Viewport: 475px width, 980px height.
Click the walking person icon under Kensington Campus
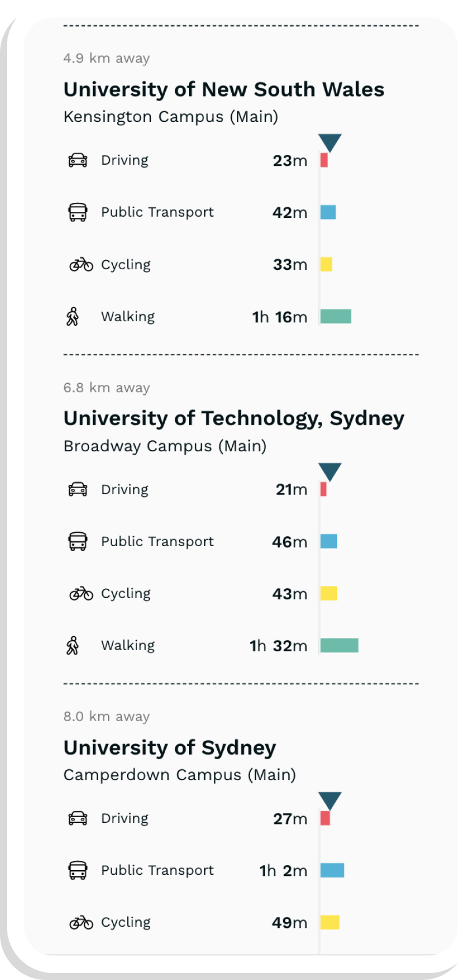73,317
